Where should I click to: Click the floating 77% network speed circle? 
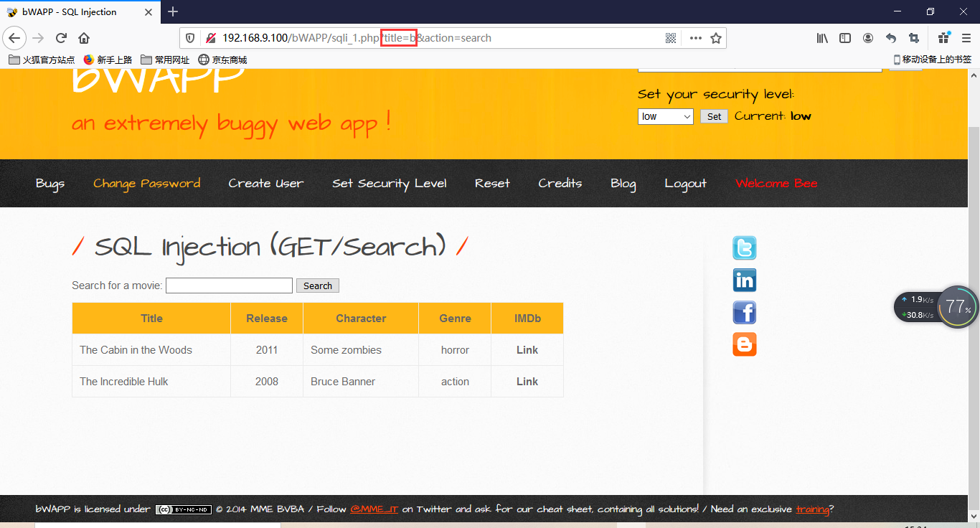click(958, 307)
